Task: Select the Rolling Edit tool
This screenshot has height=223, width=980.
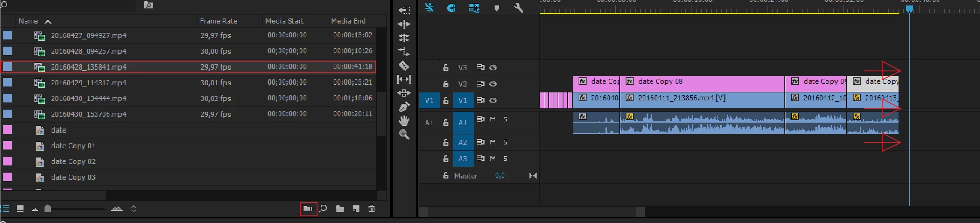Action: (x=404, y=38)
